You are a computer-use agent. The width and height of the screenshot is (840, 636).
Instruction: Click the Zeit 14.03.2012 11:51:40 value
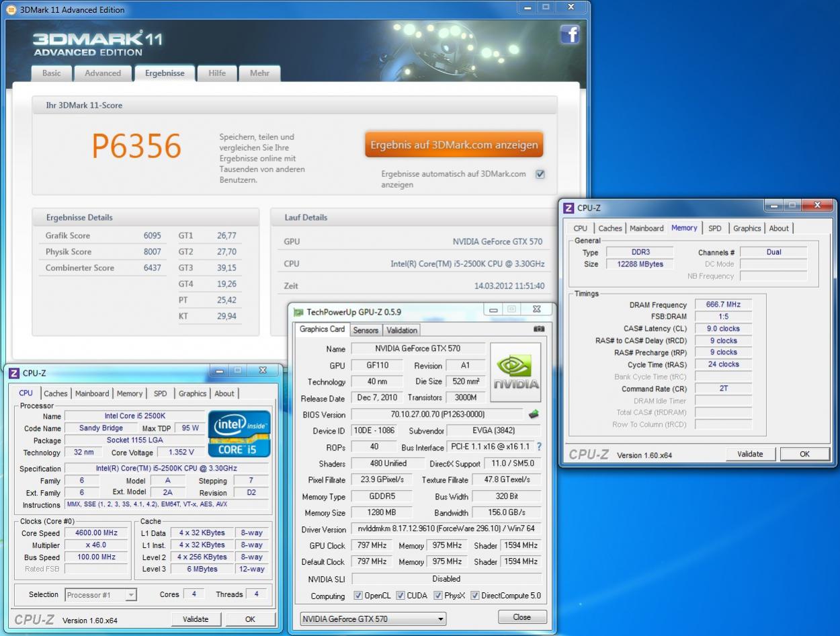point(509,286)
